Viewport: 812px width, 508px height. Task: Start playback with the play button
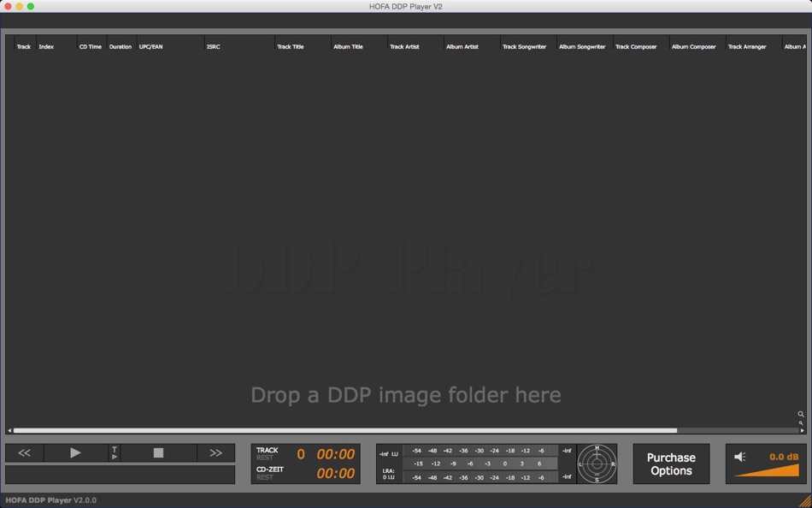pyautogui.click(x=75, y=452)
